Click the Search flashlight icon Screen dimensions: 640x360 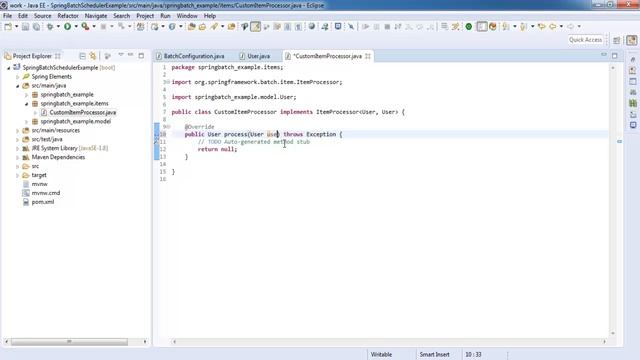(x=214, y=27)
